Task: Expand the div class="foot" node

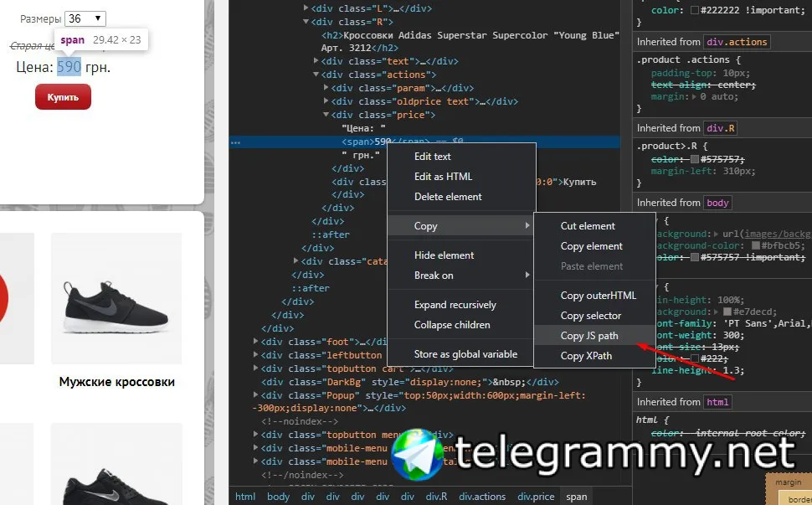Action: 256,342
